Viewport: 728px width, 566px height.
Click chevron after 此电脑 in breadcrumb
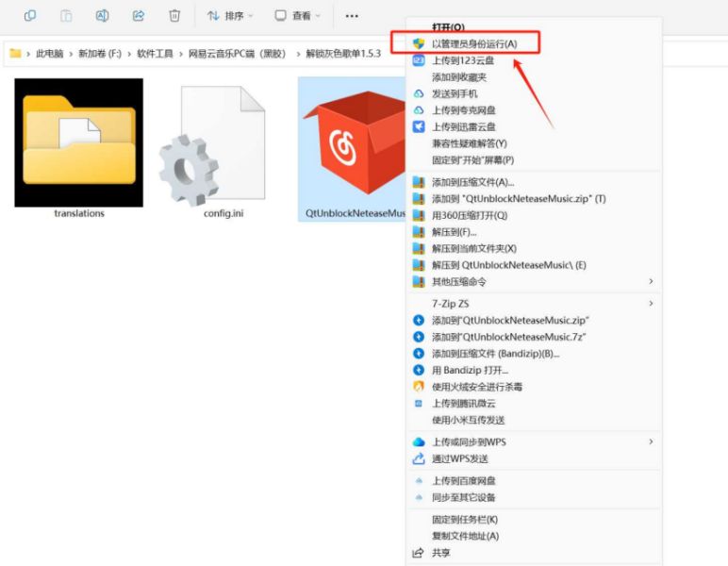tap(71, 54)
